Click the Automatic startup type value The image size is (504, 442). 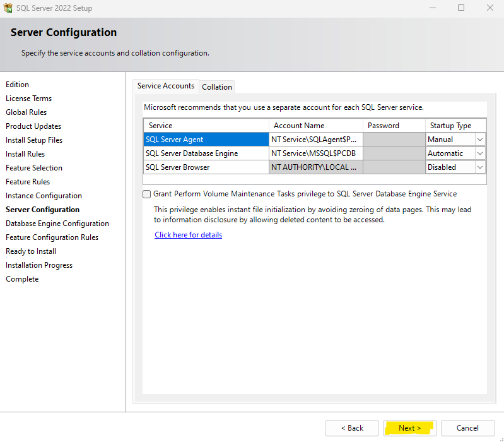445,153
